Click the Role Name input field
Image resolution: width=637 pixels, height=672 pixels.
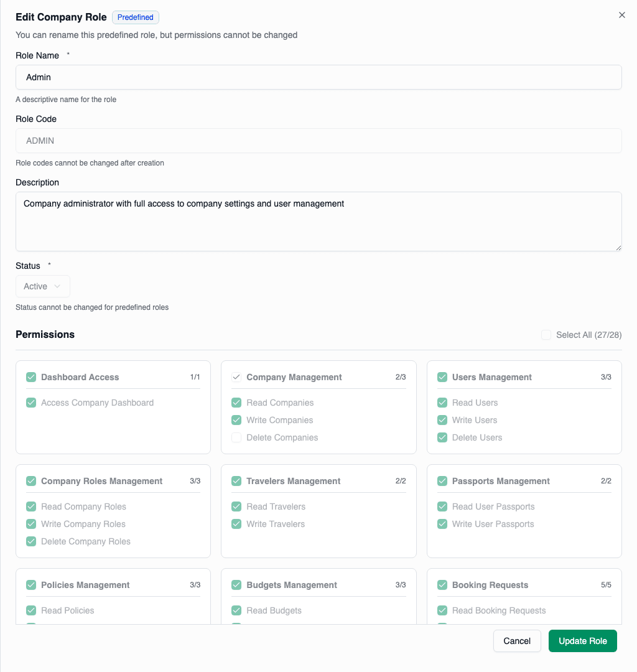318,77
